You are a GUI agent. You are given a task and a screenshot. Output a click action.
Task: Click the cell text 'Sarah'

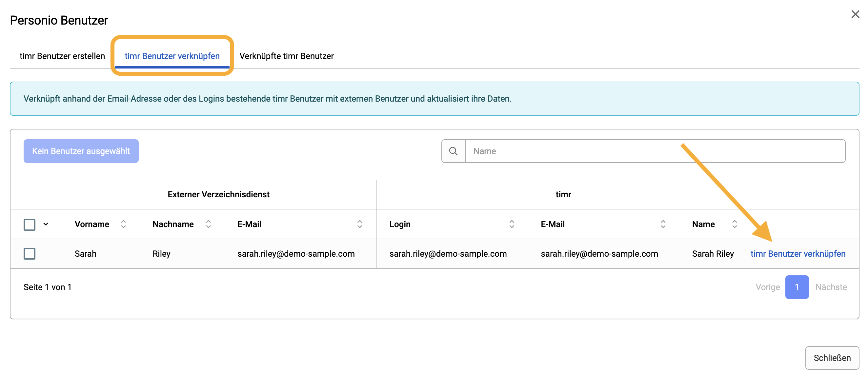(86, 254)
